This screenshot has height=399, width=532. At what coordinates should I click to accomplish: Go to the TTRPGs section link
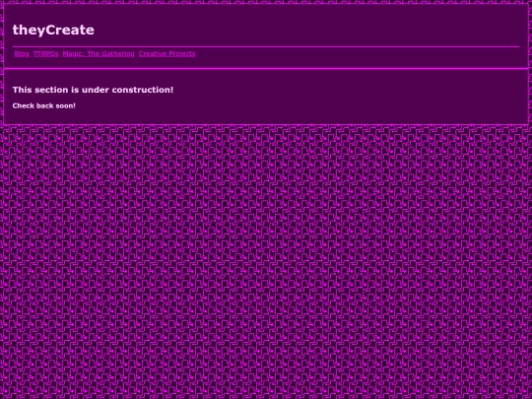point(45,54)
